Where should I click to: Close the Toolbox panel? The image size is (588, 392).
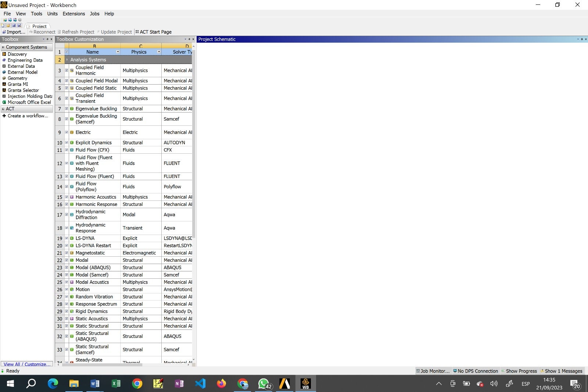51,39
